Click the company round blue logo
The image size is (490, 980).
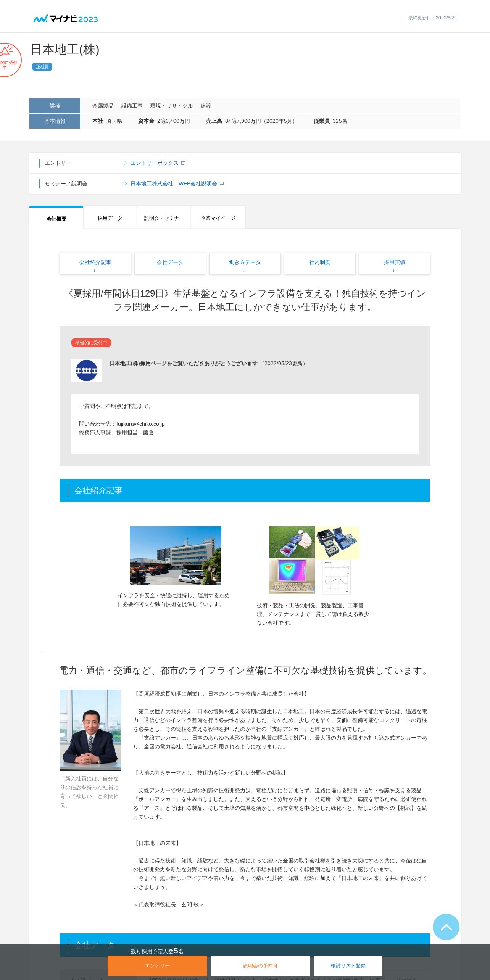click(x=87, y=371)
